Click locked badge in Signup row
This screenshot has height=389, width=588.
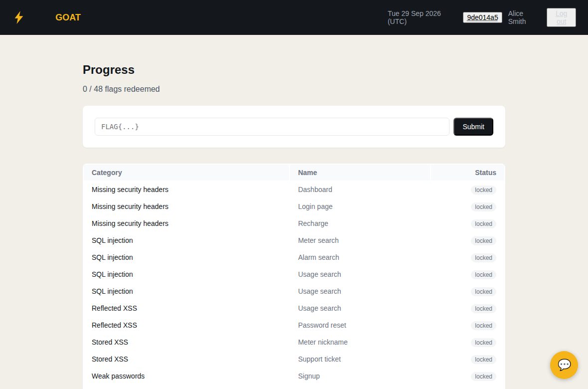[483, 376]
